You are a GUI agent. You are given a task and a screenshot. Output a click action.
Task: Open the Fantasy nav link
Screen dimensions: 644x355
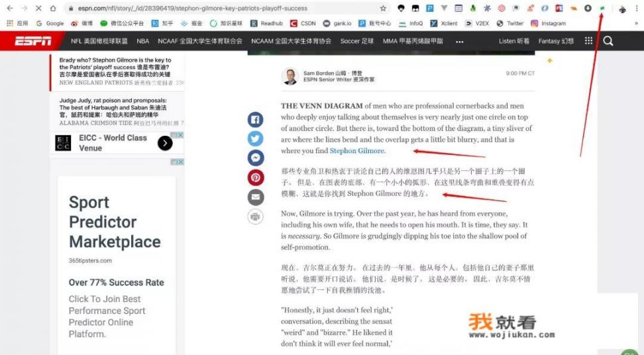tap(556, 41)
